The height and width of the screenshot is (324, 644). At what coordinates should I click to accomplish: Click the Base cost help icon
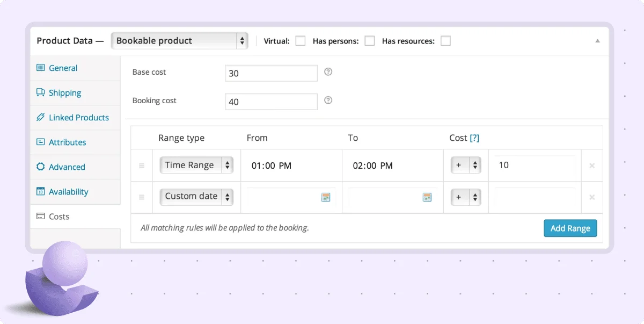click(328, 71)
